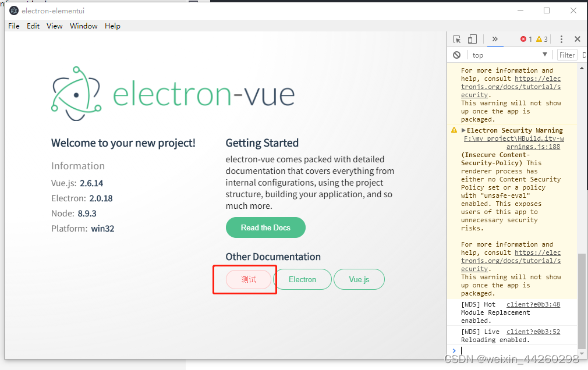Click the red error count indicator
This screenshot has height=370, width=588.
(x=526, y=39)
